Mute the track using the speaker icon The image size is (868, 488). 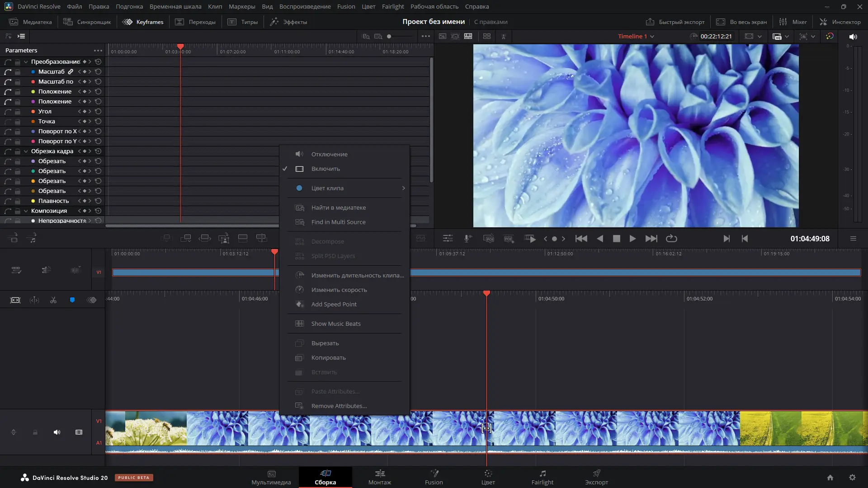pyautogui.click(x=57, y=432)
